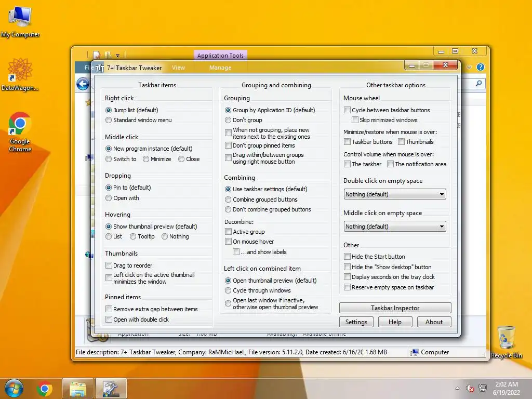
Task: Click the Settings button
Action: point(356,322)
